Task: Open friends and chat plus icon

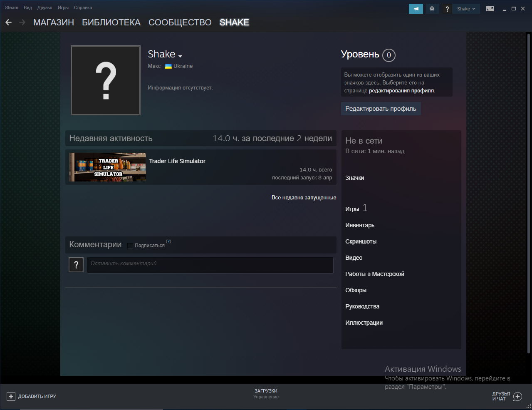Action: tap(517, 396)
